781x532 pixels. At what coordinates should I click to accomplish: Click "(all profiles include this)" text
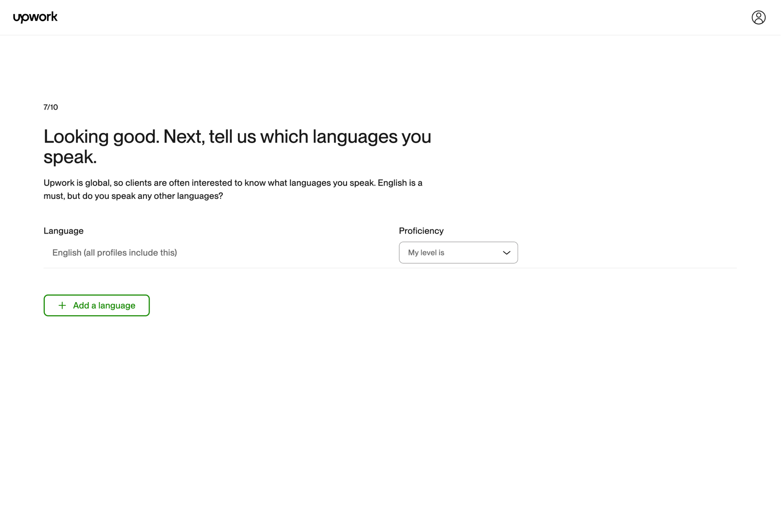130,253
